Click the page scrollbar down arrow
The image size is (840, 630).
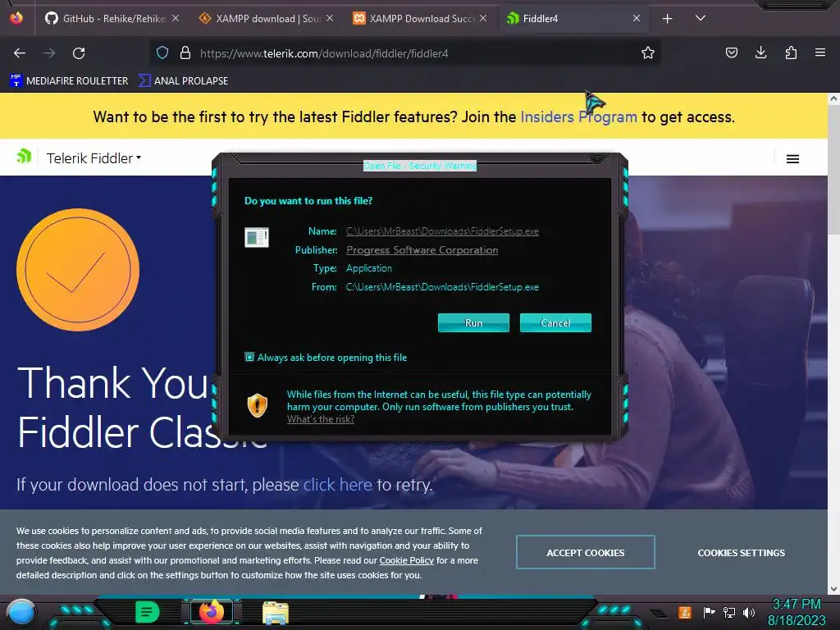tap(833, 589)
